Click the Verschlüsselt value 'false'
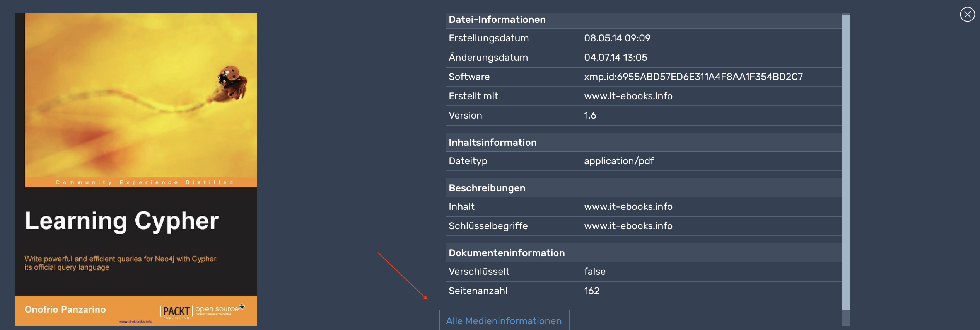This screenshot has height=330, width=980. pos(594,272)
